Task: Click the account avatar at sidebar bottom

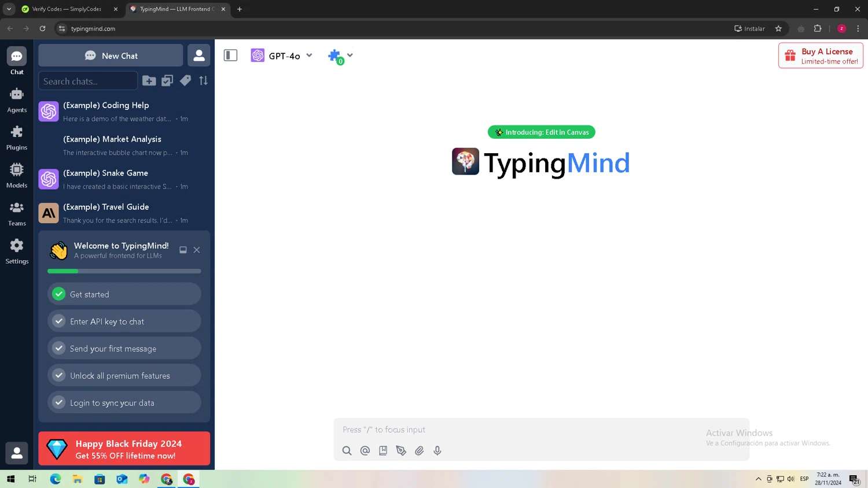Action: (17, 453)
